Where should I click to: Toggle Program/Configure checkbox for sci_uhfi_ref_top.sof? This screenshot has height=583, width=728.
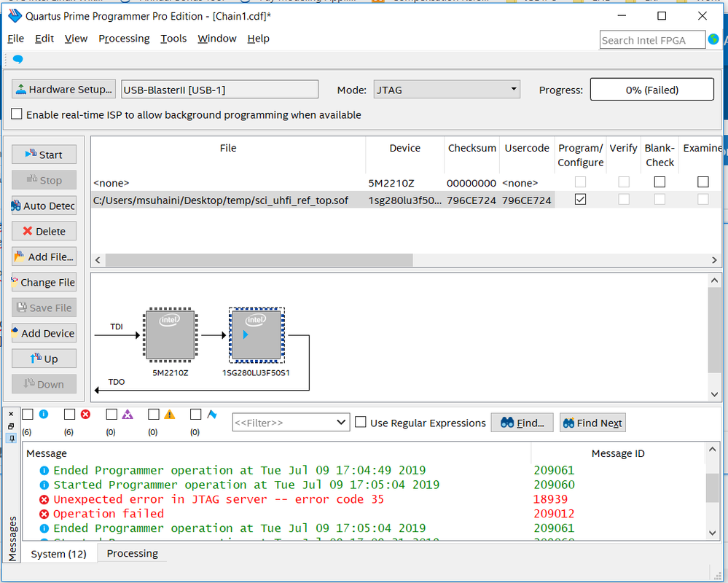tap(580, 200)
